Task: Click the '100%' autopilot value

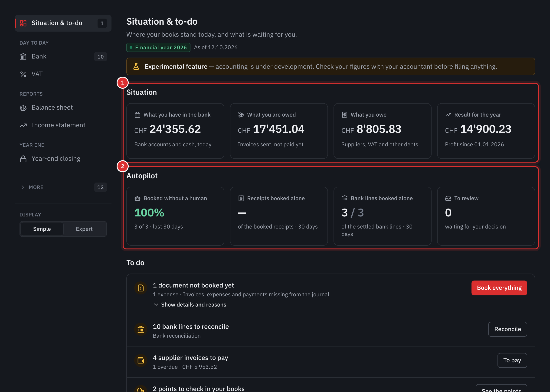Action: point(149,213)
